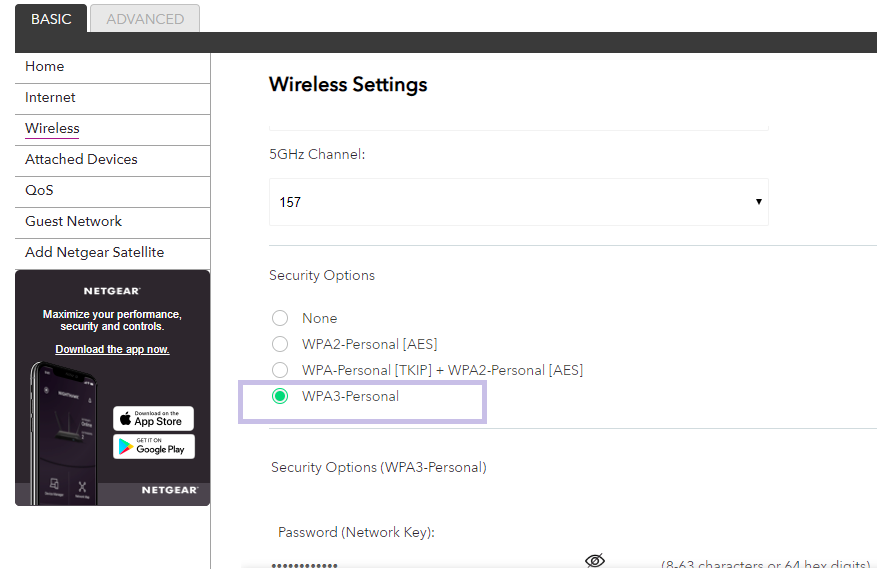Image resolution: width=877 pixels, height=569 pixels.
Task: Go to Home in the sidebar
Action: coord(45,67)
